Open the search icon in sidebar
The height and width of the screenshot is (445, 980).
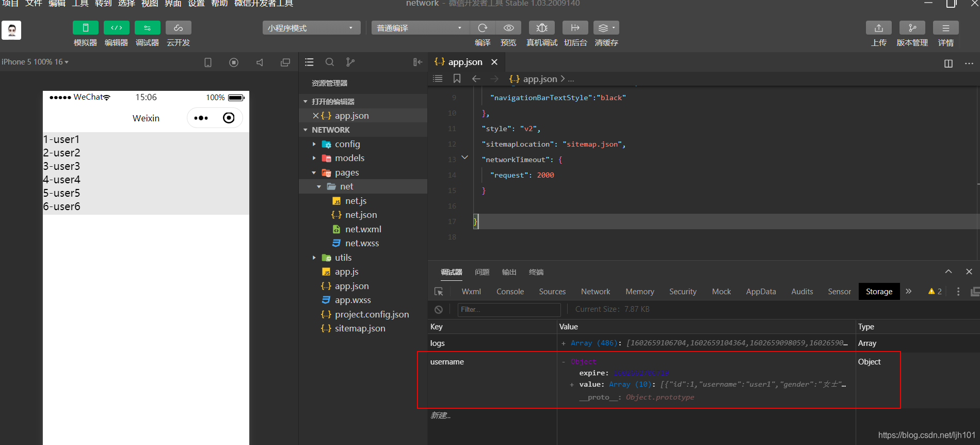330,62
